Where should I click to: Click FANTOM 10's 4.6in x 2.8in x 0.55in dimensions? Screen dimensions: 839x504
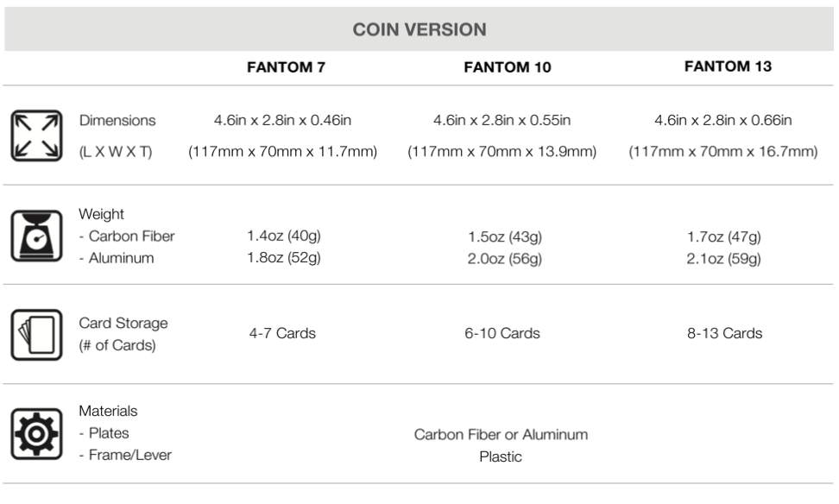[502, 120]
